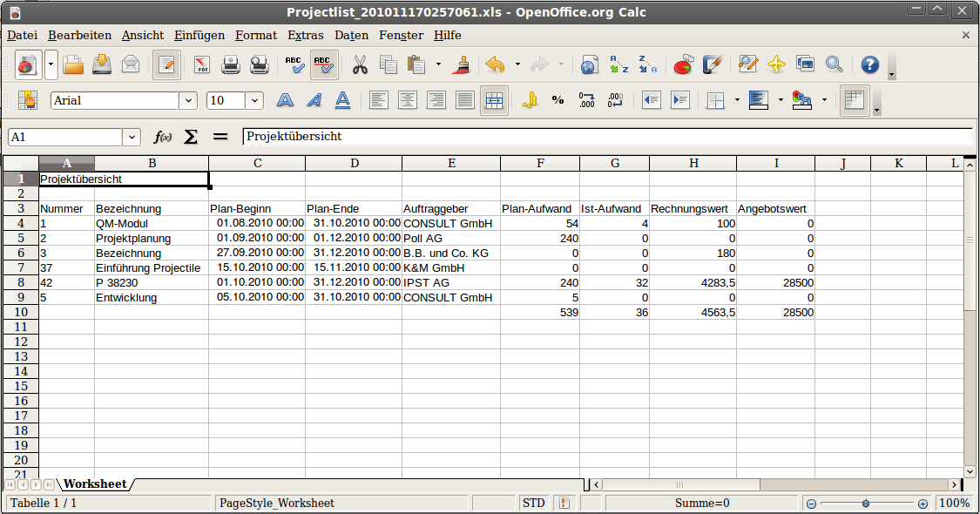Click the Export as PDF icon

click(x=202, y=65)
